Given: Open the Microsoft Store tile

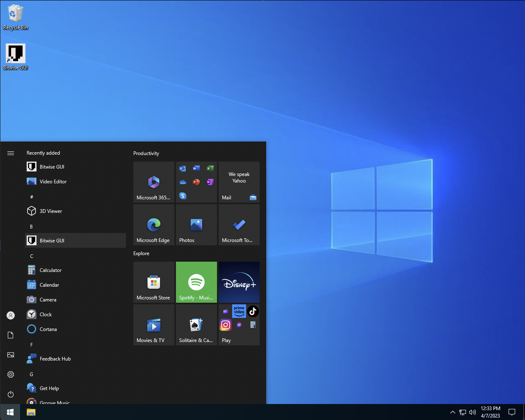Looking at the screenshot, I should click(x=154, y=282).
